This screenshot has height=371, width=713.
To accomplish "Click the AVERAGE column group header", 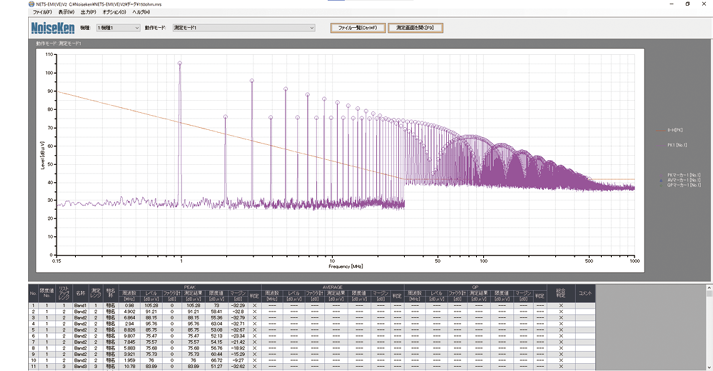I will tap(332, 287).
